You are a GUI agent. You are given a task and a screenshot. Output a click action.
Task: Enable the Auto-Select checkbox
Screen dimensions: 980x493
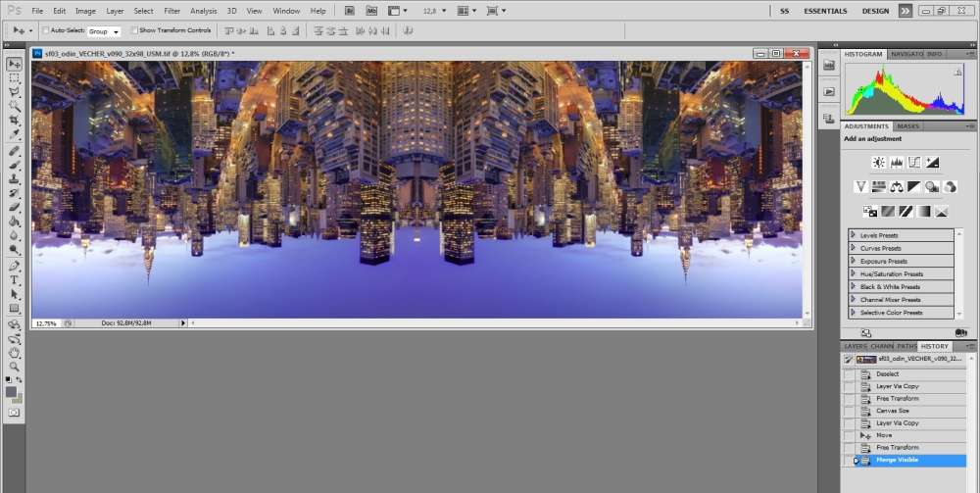pyautogui.click(x=45, y=30)
